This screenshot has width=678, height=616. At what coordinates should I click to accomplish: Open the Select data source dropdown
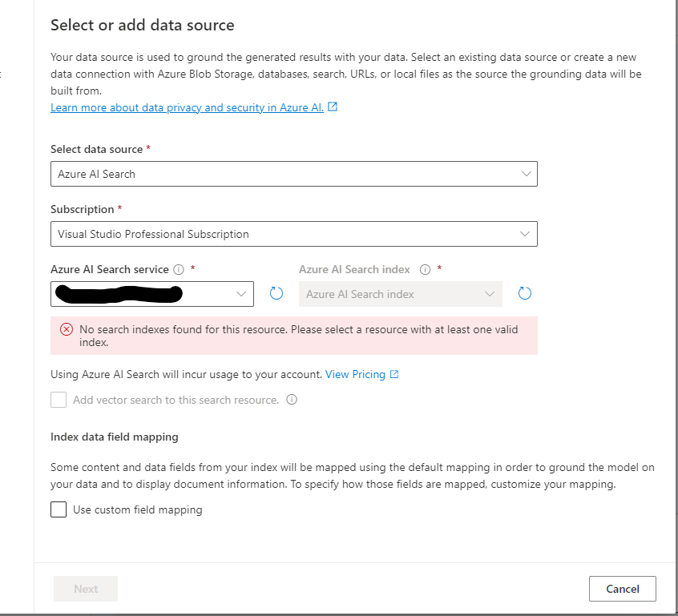point(293,174)
